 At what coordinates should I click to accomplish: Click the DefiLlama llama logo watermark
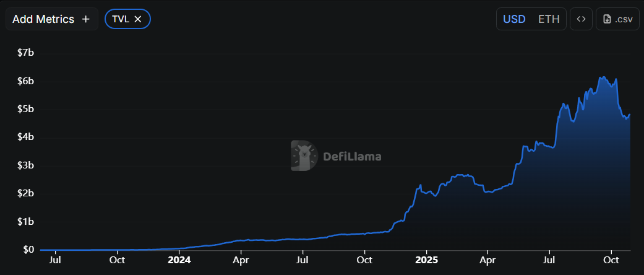[x=304, y=156]
